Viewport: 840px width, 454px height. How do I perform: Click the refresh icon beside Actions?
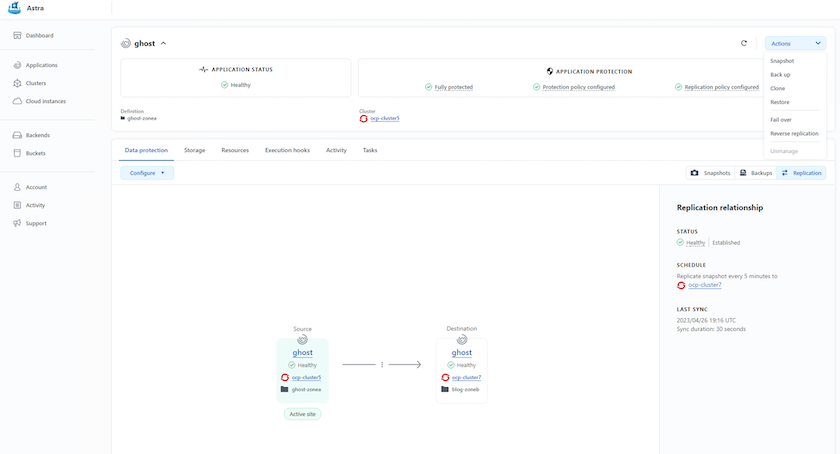click(x=744, y=43)
